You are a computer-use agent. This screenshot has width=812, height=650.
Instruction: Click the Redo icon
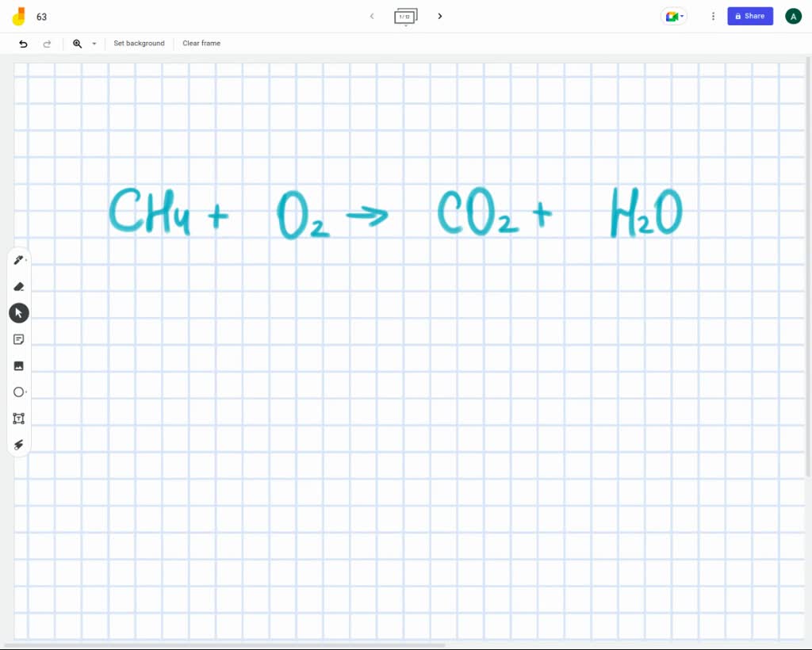[x=47, y=44]
